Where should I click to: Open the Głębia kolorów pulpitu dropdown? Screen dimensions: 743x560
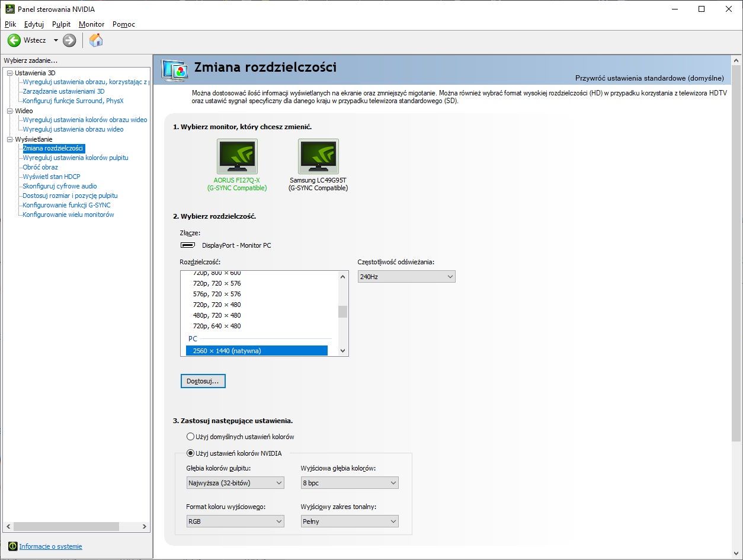235,483
